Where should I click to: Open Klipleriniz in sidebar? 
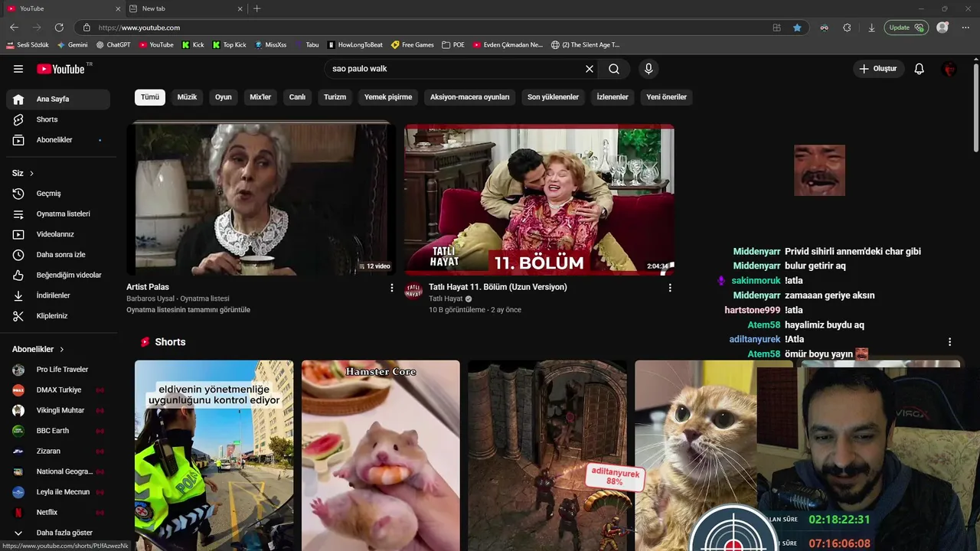(x=58, y=316)
